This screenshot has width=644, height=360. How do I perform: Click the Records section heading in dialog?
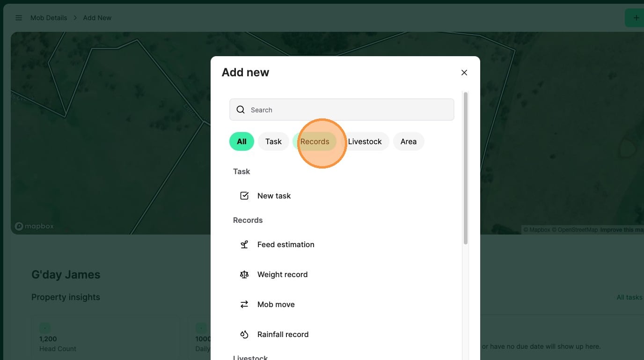click(248, 220)
